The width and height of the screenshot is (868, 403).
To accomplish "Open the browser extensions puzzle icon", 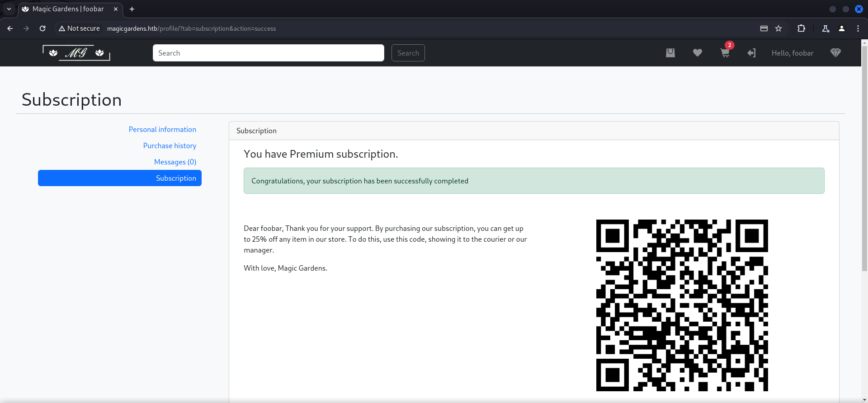I will 801,28.
